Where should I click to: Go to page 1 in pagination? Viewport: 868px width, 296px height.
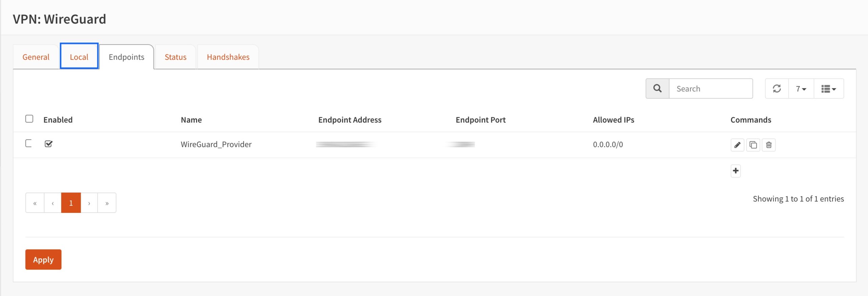[x=71, y=203]
